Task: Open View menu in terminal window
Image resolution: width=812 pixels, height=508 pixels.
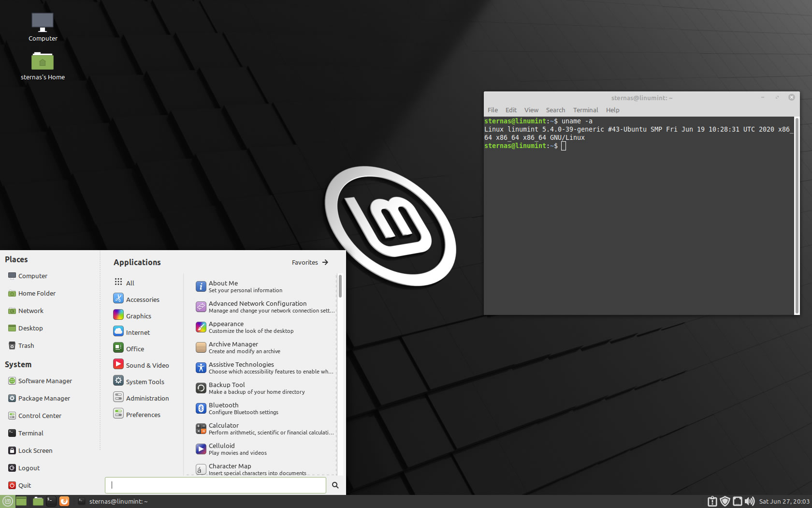Action: point(531,110)
